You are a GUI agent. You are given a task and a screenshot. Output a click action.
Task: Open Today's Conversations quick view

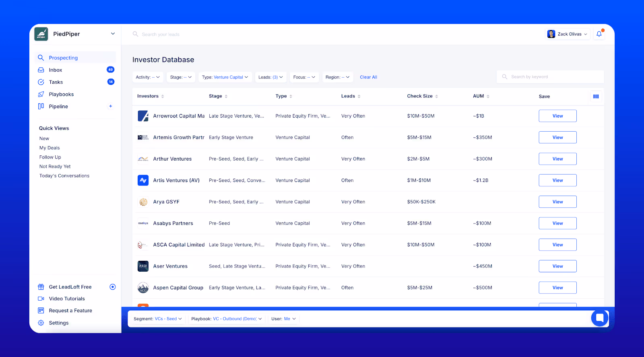[64, 176]
